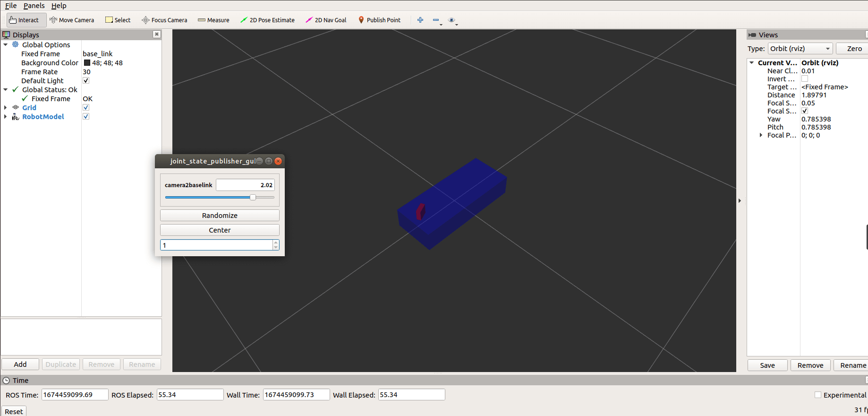Open the File menu

point(11,5)
